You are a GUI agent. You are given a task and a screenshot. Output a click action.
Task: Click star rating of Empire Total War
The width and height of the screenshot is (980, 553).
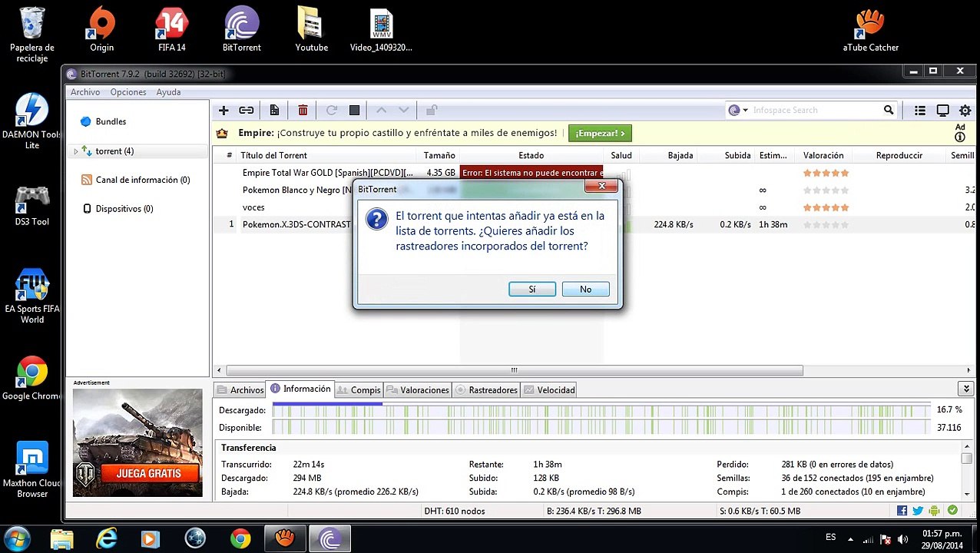tap(826, 173)
